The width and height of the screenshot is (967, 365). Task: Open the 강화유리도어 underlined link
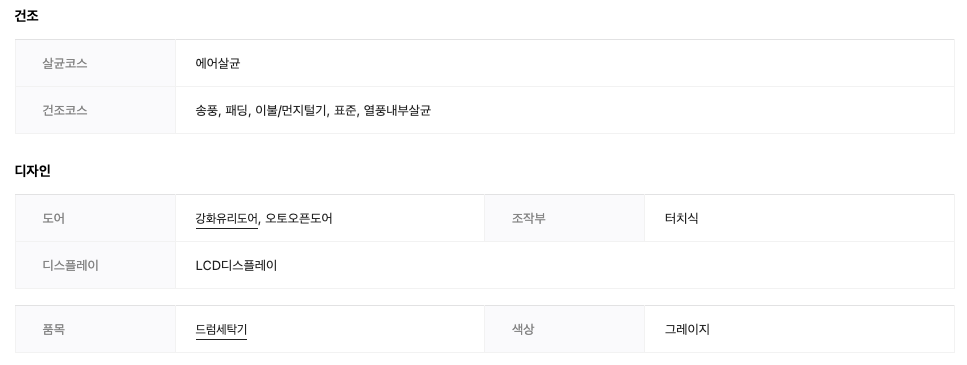pos(226,218)
